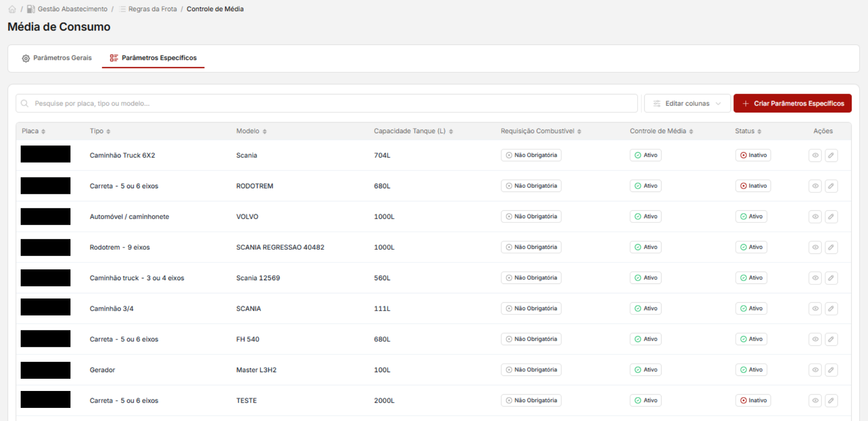Image resolution: width=868 pixels, height=421 pixels.
Task: View details of Caminhão Truck 6X2 with eye icon
Action: click(x=815, y=155)
